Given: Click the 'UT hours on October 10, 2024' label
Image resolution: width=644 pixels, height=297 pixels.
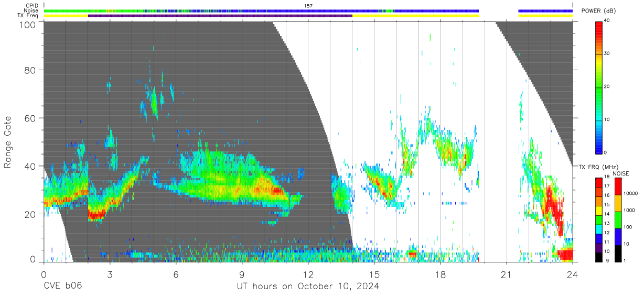Looking at the screenshot, I should (x=308, y=287).
